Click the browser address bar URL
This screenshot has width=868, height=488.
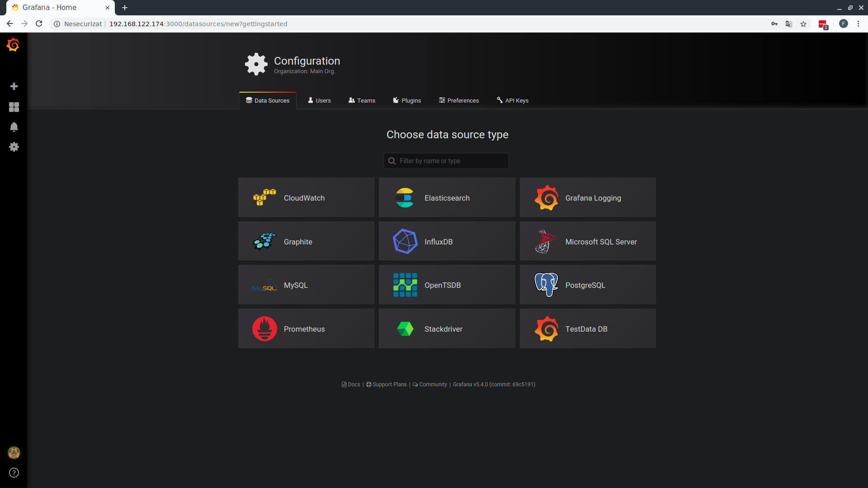click(x=198, y=24)
